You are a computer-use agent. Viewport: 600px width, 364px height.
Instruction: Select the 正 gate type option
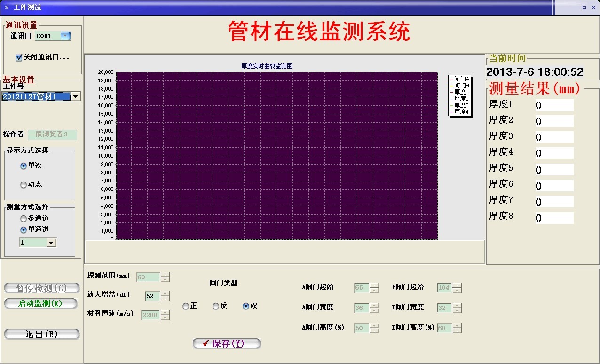click(x=186, y=306)
